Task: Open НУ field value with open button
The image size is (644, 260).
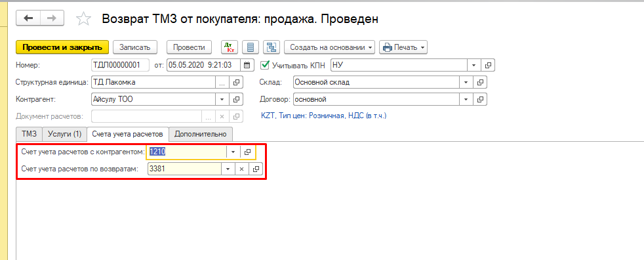Action: point(489,65)
